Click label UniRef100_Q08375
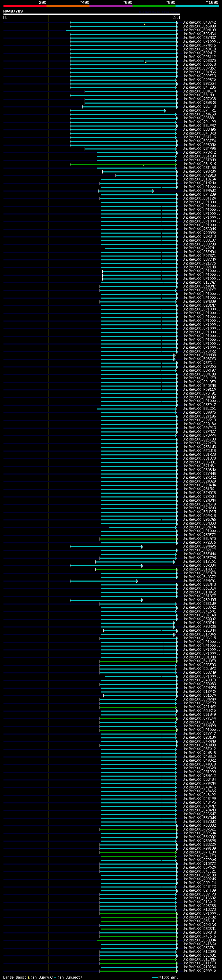222x980 pixels. (x=199, y=61)
